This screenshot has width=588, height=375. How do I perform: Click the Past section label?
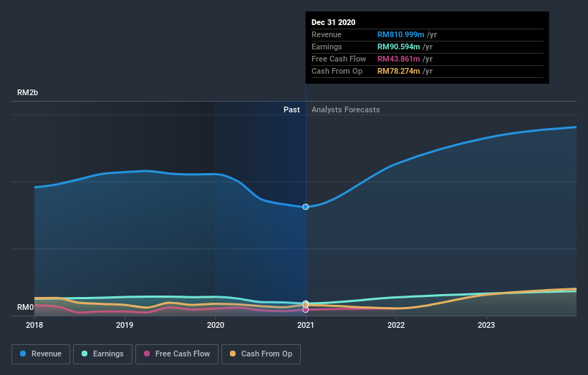pos(291,109)
